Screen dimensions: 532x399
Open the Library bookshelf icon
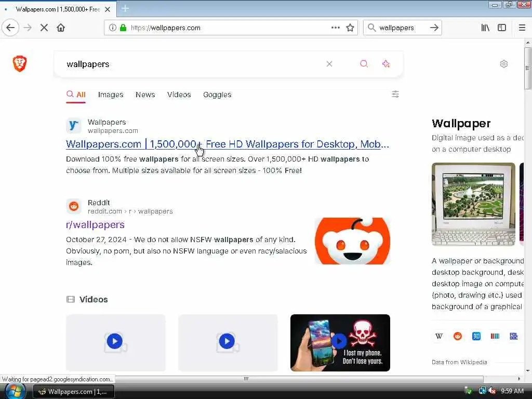(x=485, y=28)
